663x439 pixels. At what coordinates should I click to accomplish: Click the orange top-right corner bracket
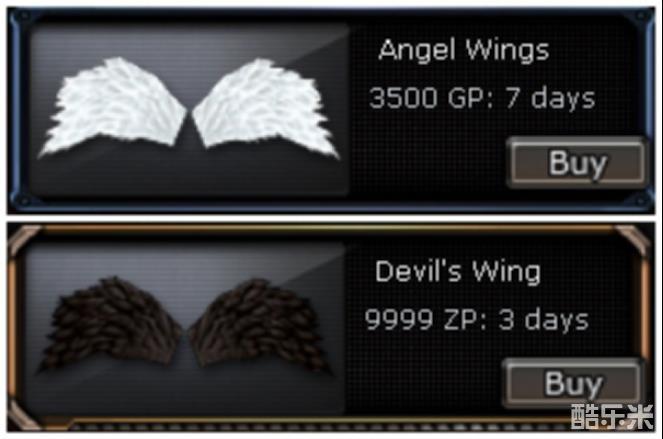634,241
